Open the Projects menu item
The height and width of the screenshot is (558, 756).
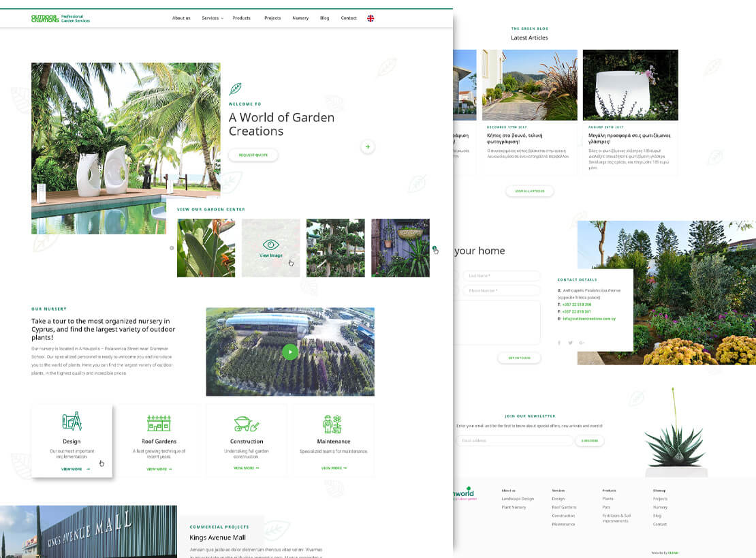pos(272,18)
